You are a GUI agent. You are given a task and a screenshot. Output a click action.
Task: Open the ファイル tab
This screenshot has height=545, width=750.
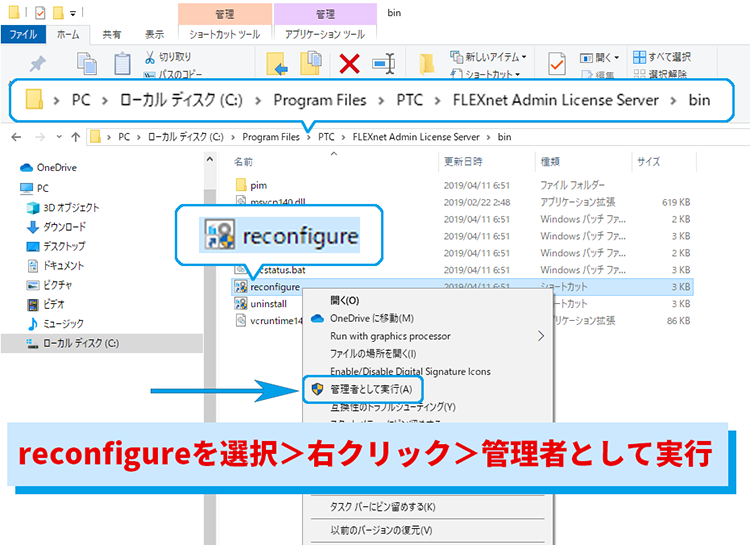click(23, 34)
